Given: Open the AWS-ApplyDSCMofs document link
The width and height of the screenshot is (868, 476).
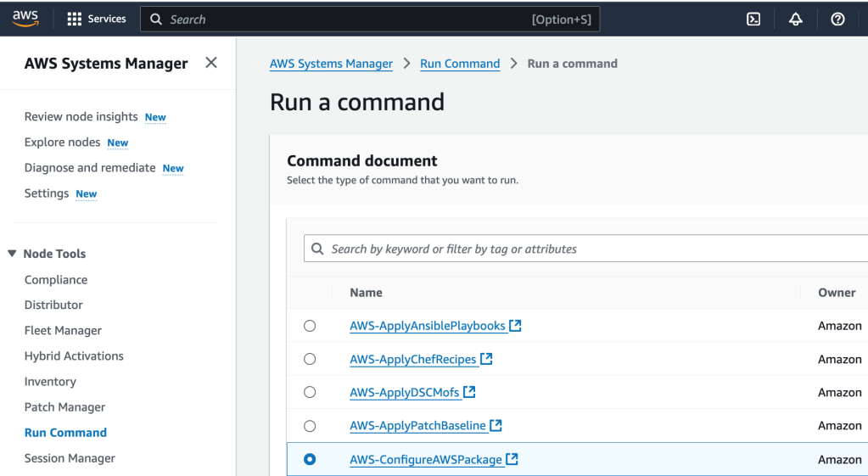Looking at the screenshot, I should tap(404, 392).
